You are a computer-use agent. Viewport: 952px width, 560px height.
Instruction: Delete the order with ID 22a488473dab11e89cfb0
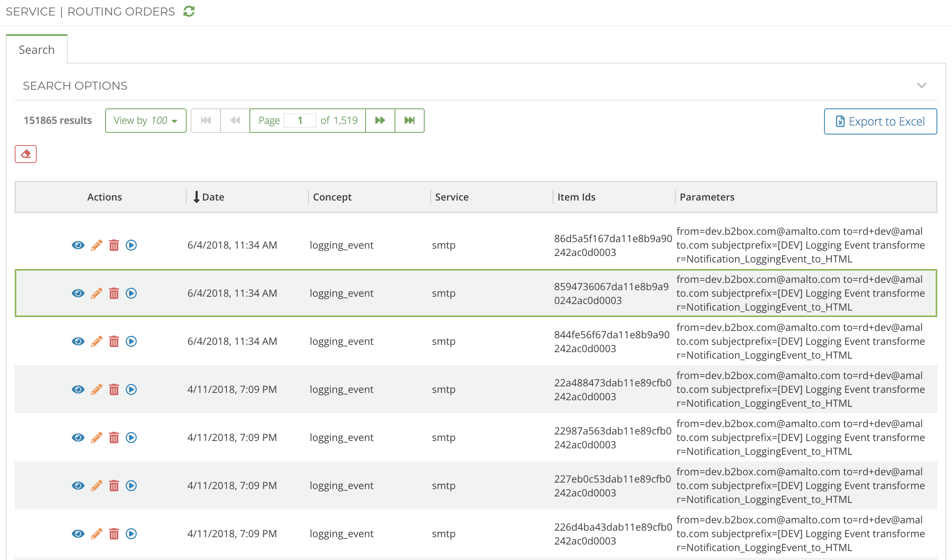pos(114,389)
